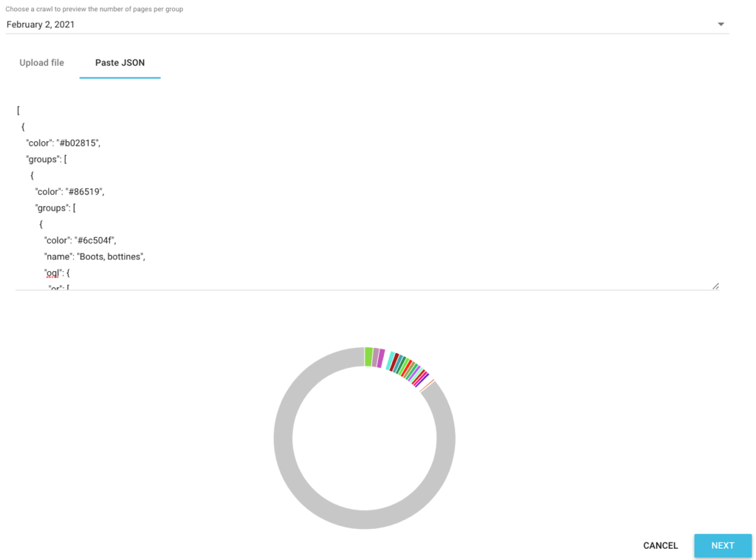Open the crawl date dropdown arrow

coord(721,24)
